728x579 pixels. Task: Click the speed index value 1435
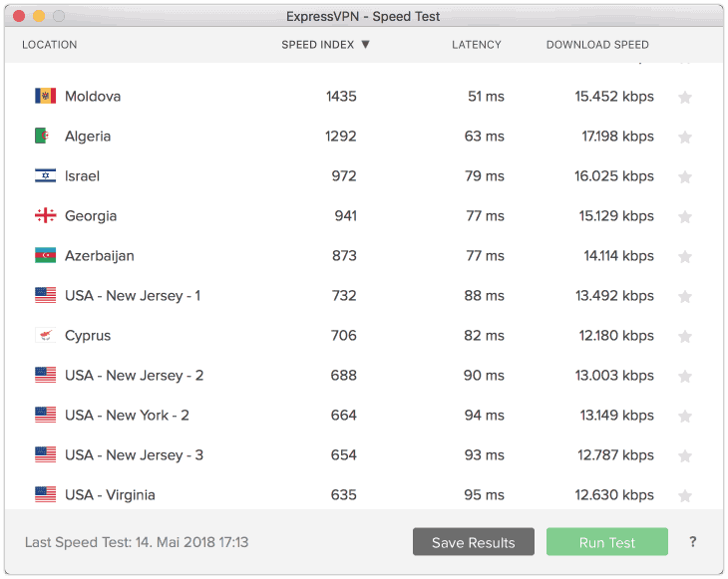[341, 96]
